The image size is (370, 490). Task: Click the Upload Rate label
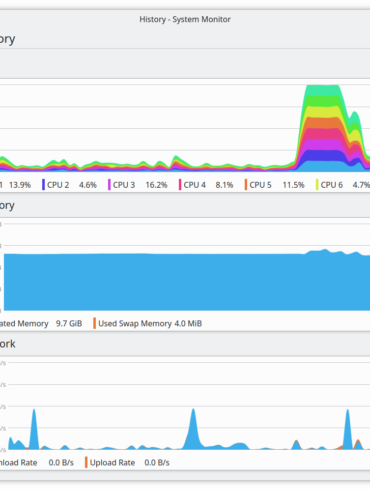pos(112,462)
